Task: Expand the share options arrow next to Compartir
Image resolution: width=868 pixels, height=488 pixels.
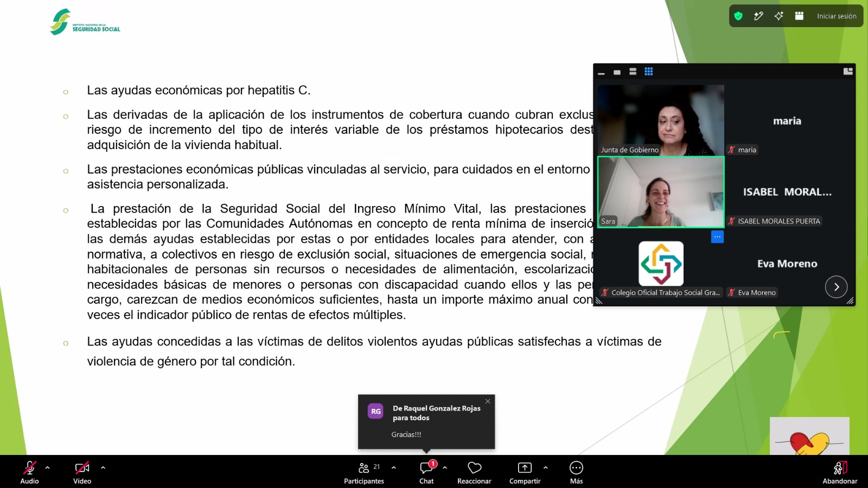Action: pos(546,467)
